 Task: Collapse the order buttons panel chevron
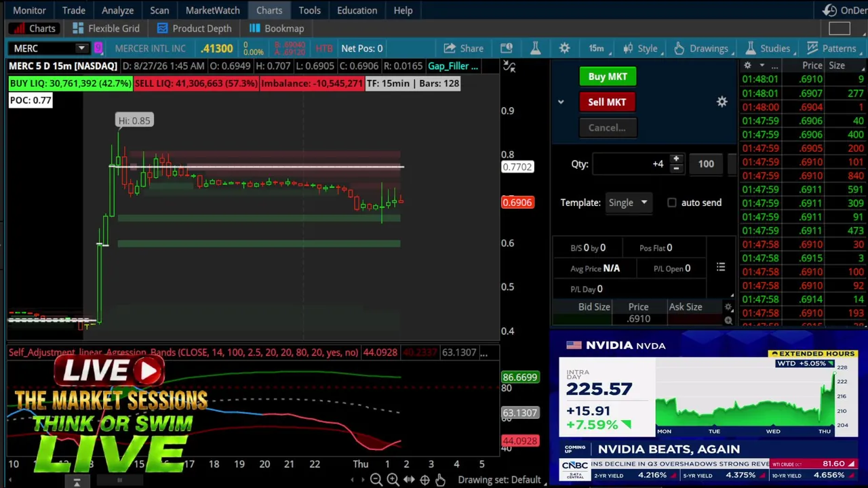[x=561, y=102]
